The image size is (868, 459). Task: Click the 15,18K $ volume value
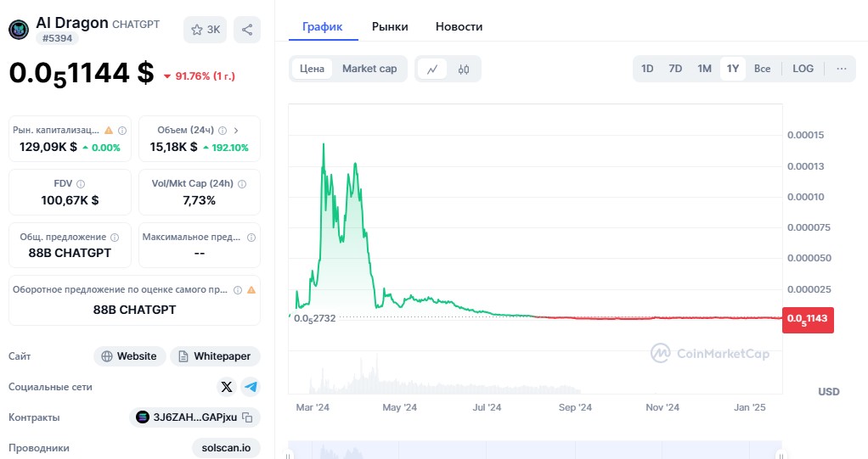(173, 147)
